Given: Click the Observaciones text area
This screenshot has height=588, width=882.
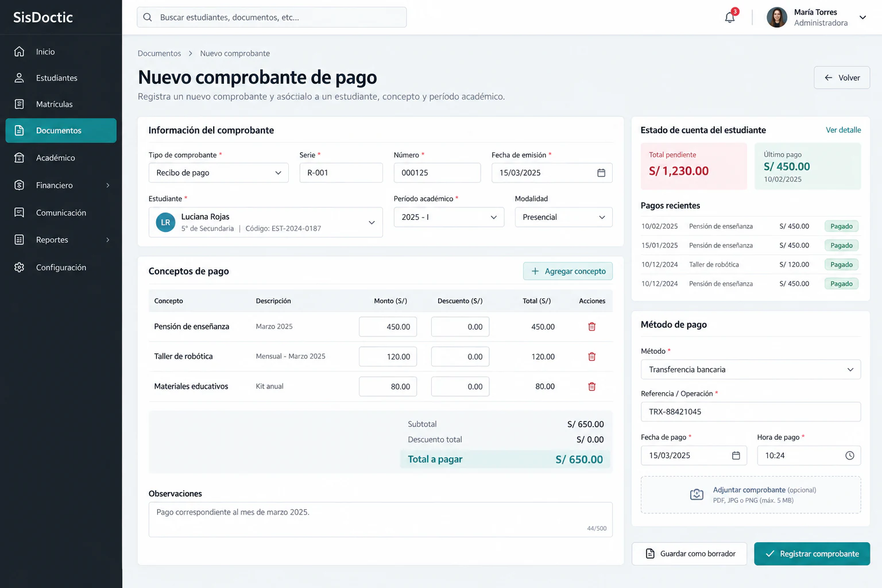Looking at the screenshot, I should [x=381, y=520].
